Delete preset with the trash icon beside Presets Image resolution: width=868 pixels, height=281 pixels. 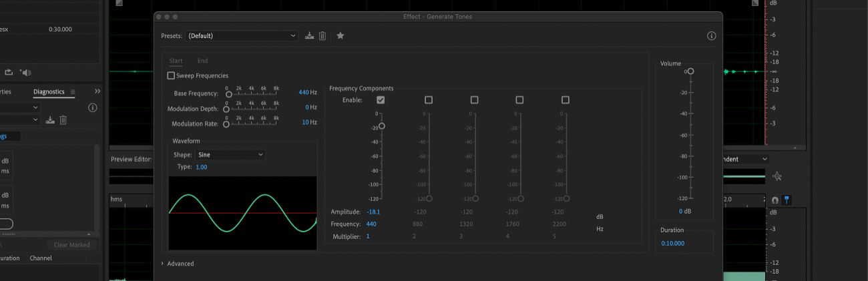click(322, 36)
